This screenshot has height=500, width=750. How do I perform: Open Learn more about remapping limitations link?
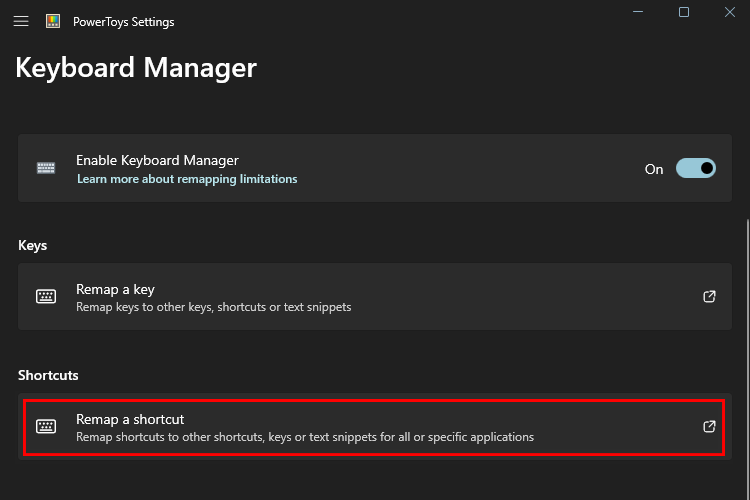(x=187, y=179)
